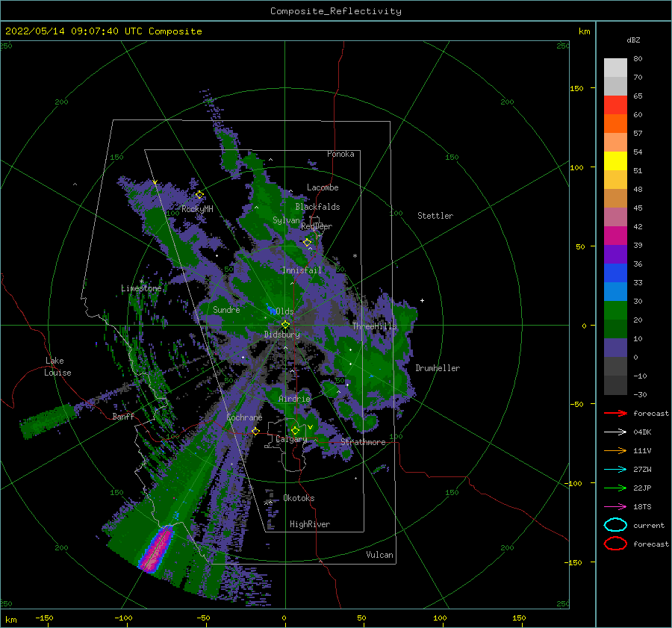The height and width of the screenshot is (628, 672).
Task: Click the Airdrie city label
Action: [294, 399]
